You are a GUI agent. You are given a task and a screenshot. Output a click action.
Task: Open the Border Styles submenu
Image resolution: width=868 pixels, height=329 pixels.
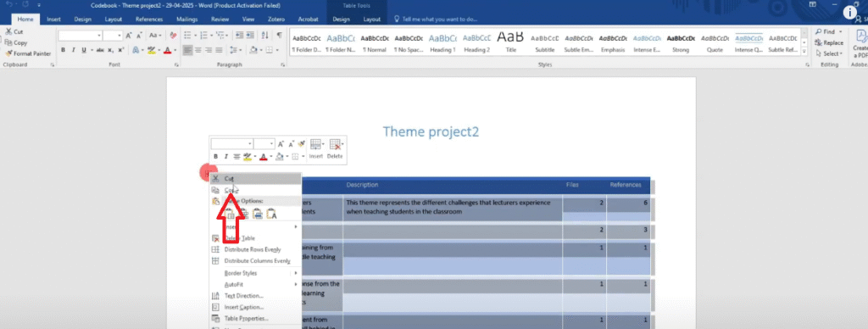point(255,273)
